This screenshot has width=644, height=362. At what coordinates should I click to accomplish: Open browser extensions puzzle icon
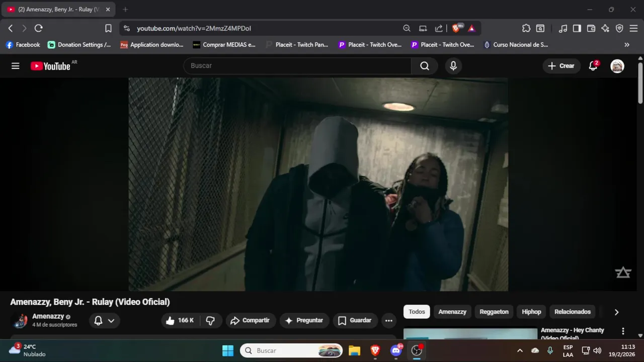[x=526, y=28]
